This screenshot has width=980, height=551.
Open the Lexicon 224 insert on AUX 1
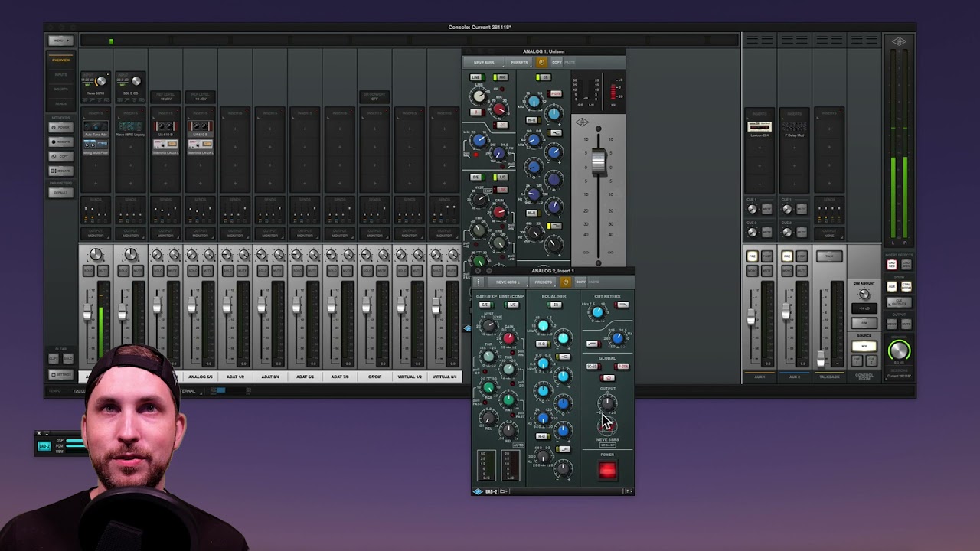point(759,127)
